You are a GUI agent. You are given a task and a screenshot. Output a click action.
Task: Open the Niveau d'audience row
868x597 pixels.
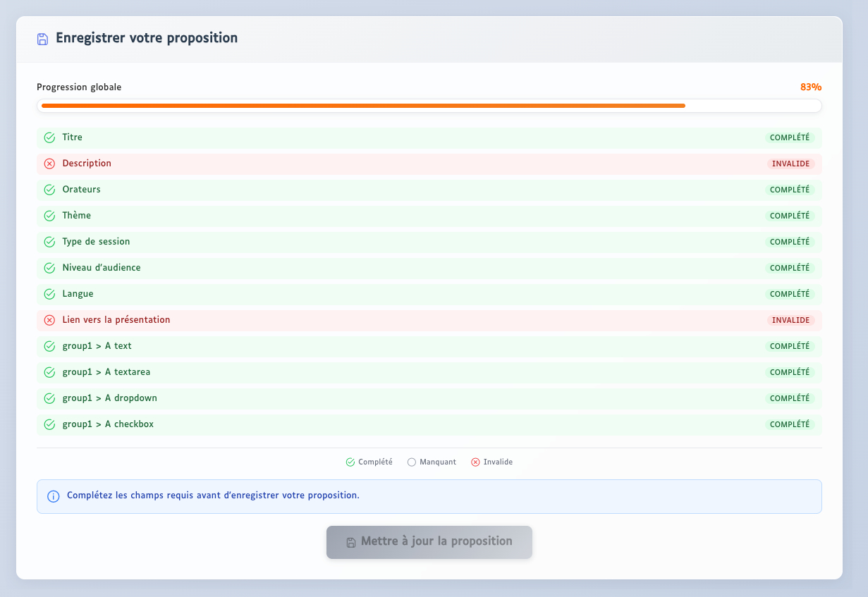[x=429, y=268]
